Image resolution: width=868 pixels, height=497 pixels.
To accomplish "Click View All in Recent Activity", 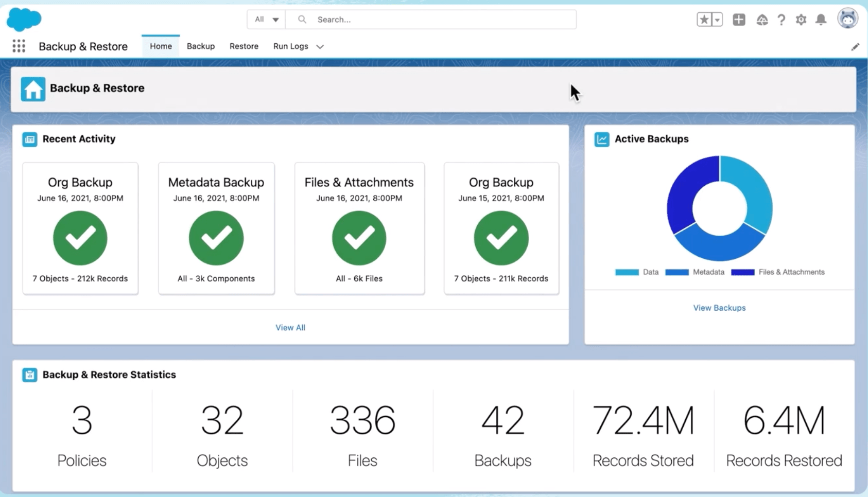I will coord(290,328).
